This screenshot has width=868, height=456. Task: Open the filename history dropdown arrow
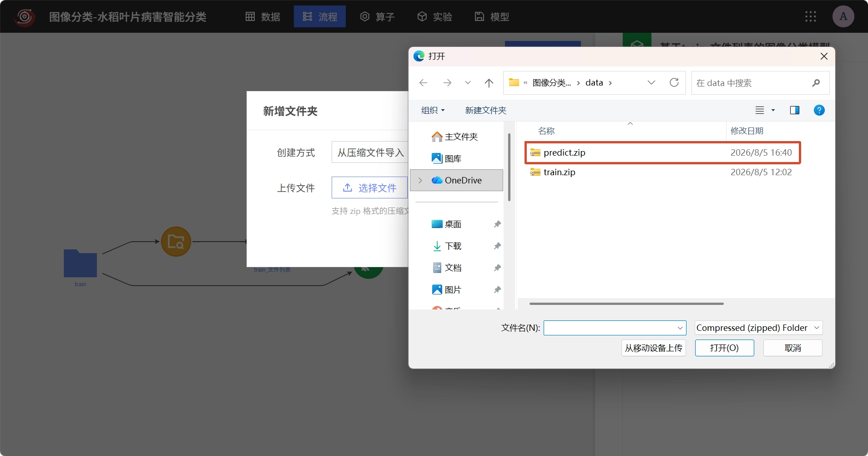tap(680, 328)
